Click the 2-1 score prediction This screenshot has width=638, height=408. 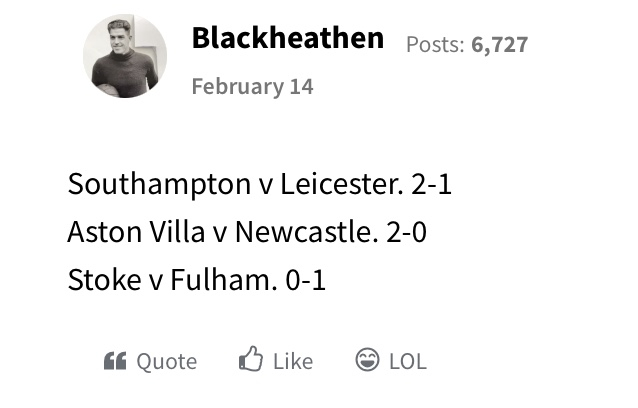click(x=431, y=184)
